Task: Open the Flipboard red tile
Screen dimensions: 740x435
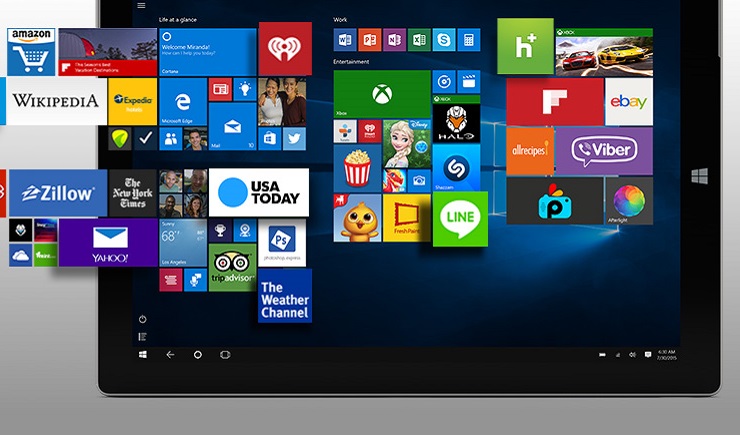Action: (x=555, y=101)
